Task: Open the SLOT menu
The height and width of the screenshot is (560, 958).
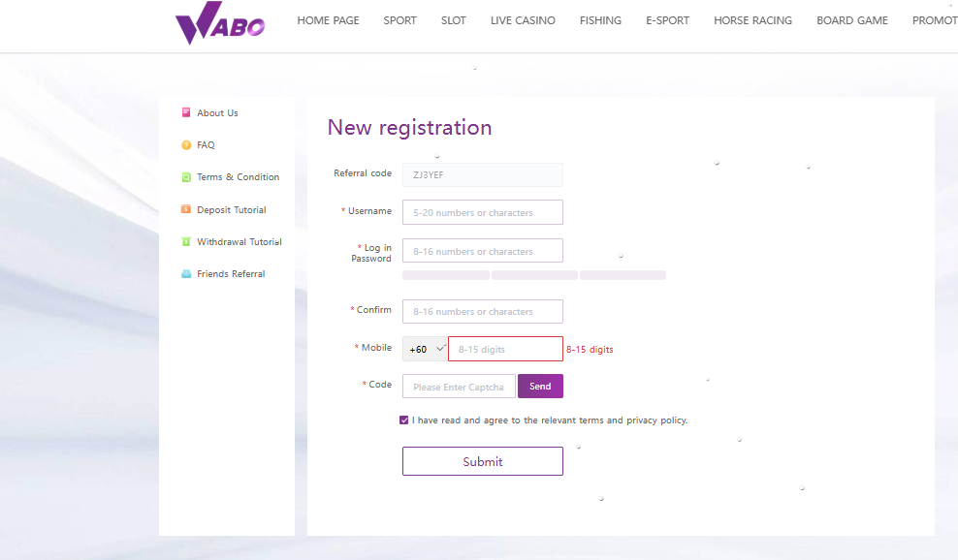Action: click(453, 20)
